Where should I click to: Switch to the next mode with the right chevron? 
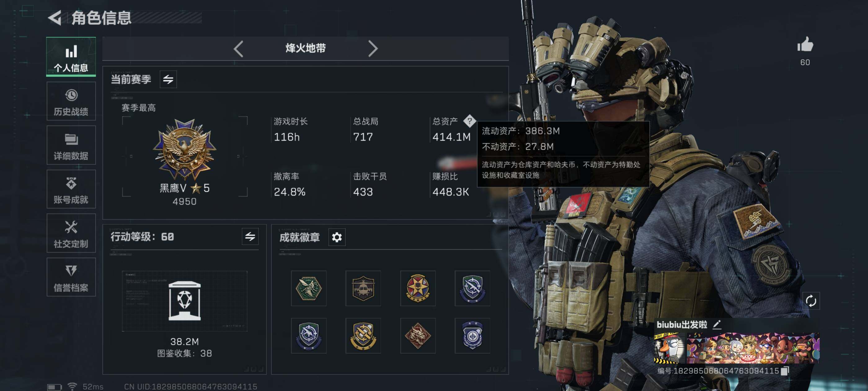[373, 49]
